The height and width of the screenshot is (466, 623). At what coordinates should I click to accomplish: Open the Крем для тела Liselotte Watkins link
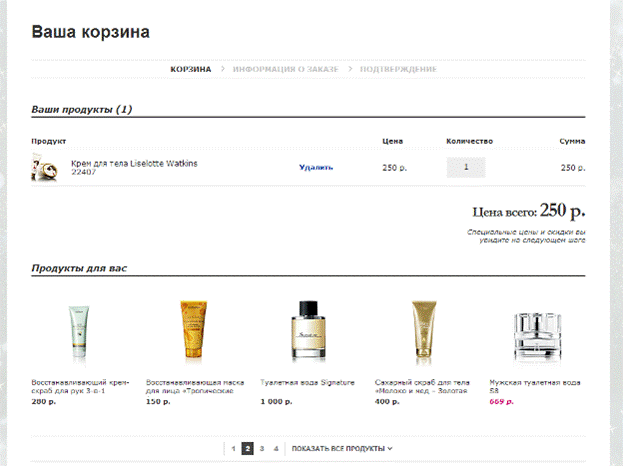click(x=134, y=163)
